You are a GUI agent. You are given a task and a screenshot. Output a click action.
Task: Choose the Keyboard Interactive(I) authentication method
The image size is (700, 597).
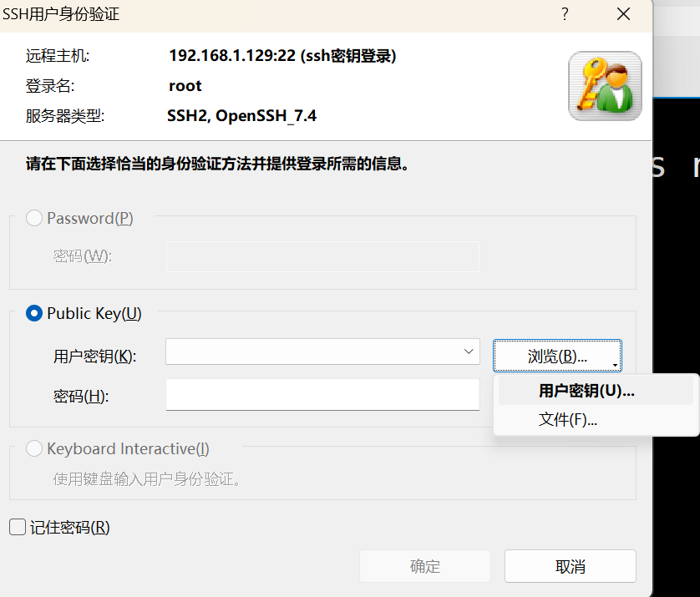coord(34,448)
